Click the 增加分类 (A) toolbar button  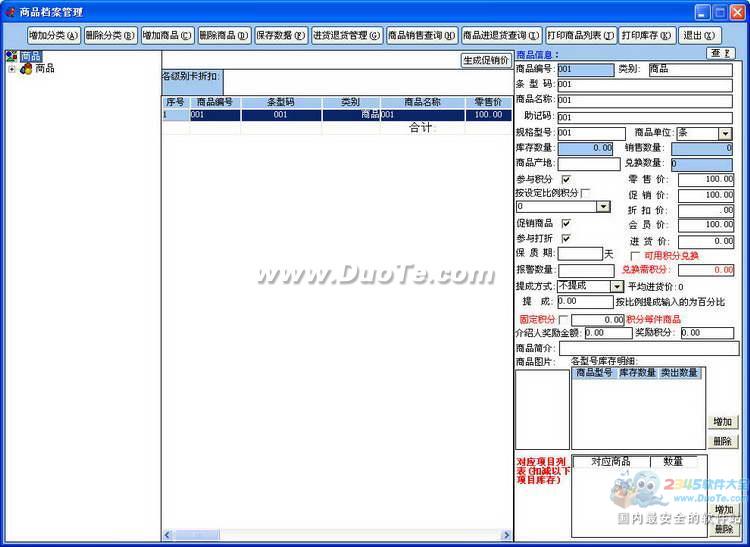point(54,35)
